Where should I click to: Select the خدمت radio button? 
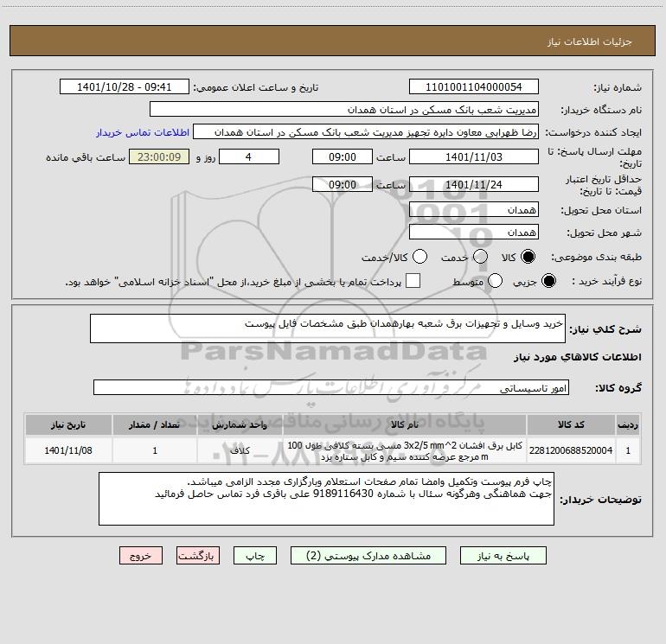(480, 257)
